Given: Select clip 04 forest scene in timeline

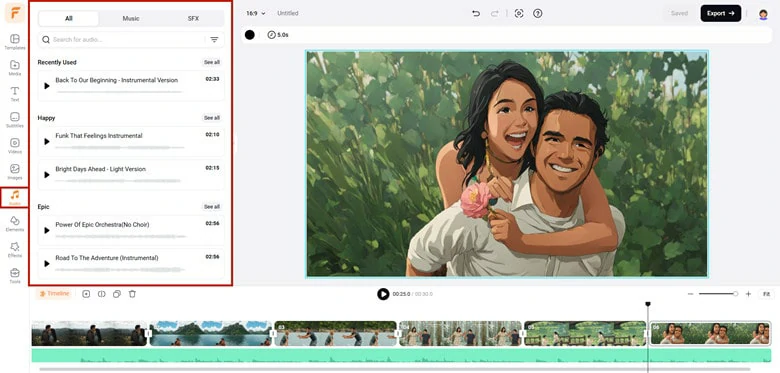Looking at the screenshot, I should [461, 333].
